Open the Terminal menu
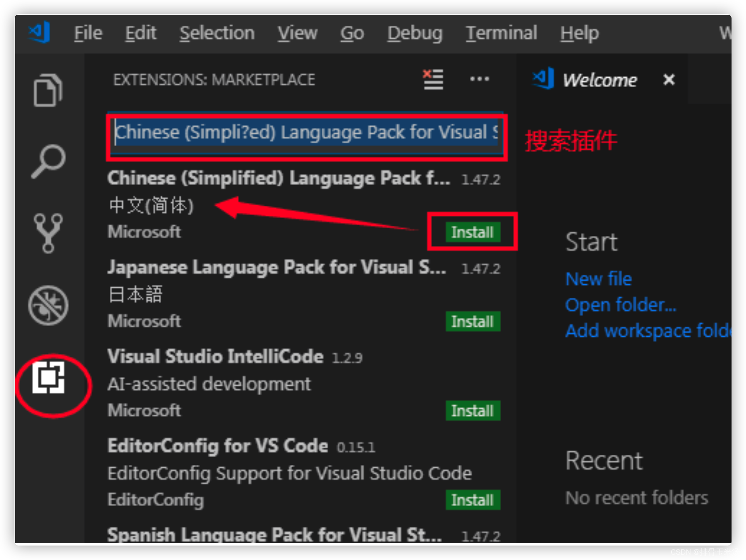This screenshot has width=746, height=560. [x=501, y=33]
